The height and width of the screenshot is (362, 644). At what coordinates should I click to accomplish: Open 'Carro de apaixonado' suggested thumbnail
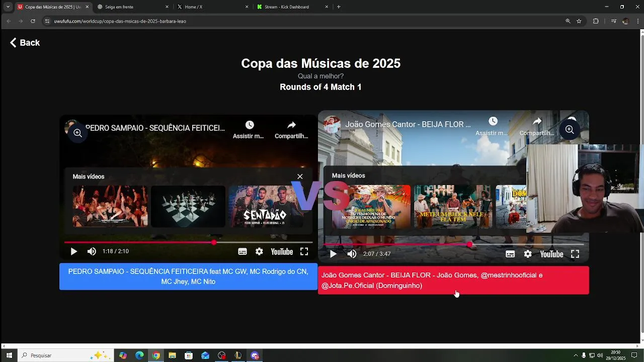click(x=371, y=207)
